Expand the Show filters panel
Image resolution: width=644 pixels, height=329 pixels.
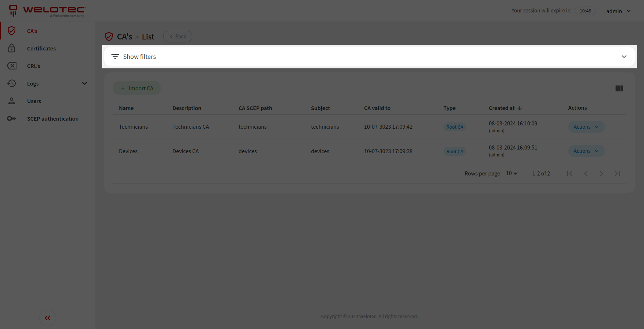624,56
